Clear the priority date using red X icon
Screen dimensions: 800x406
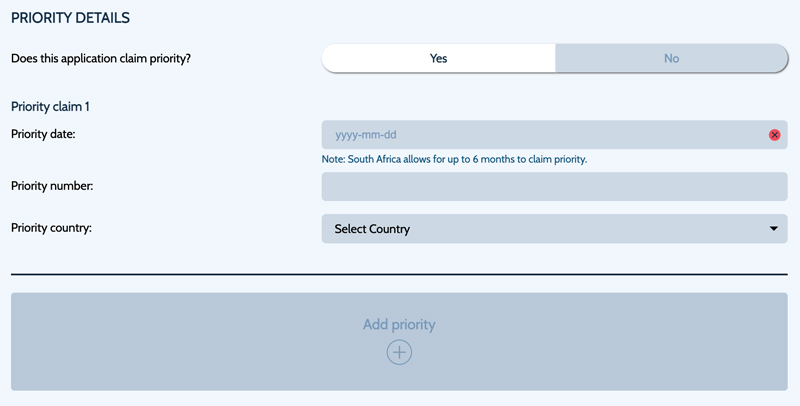point(774,135)
